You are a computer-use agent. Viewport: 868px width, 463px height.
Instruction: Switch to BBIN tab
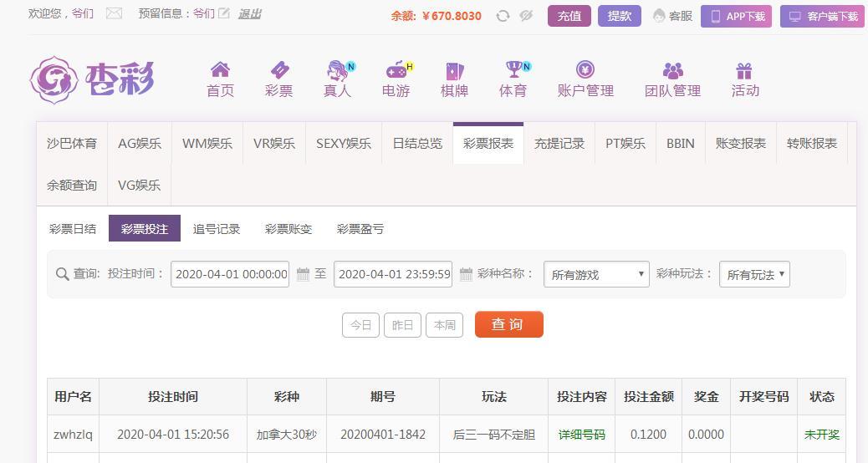point(681,143)
